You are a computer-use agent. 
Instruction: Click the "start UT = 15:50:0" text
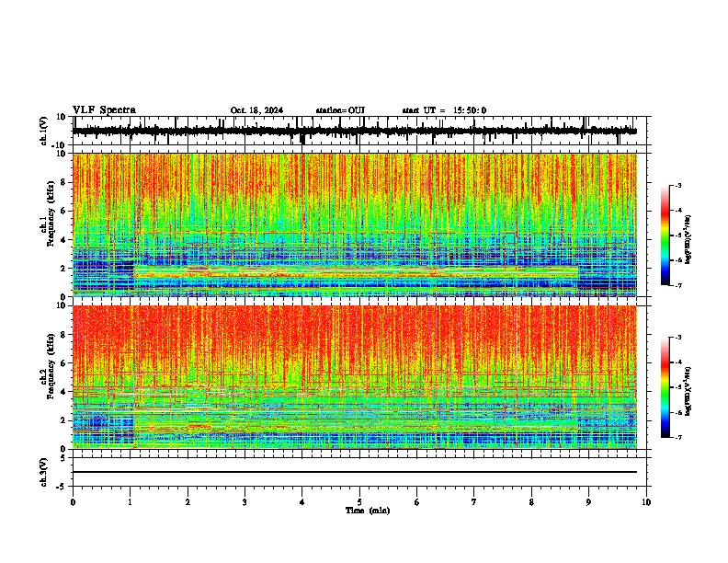point(444,110)
